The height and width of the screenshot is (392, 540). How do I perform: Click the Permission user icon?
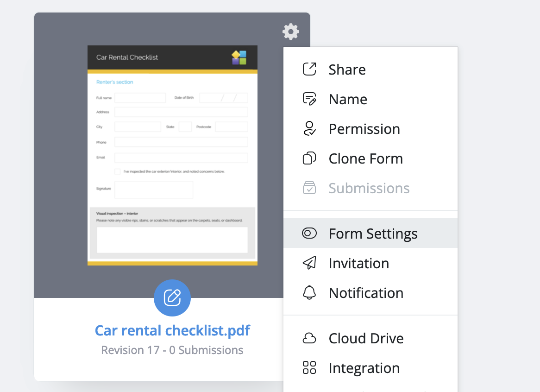309,129
